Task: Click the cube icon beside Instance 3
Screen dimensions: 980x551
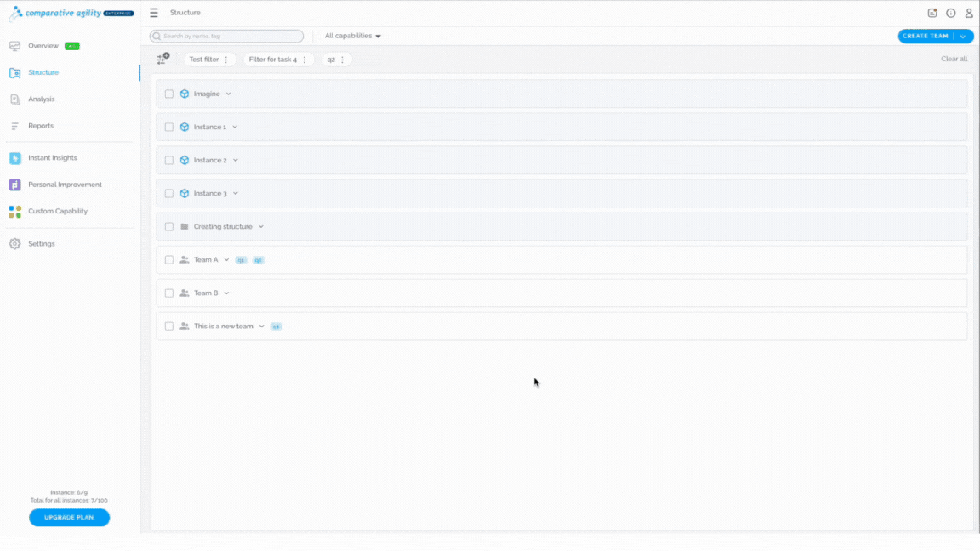Action: click(185, 194)
